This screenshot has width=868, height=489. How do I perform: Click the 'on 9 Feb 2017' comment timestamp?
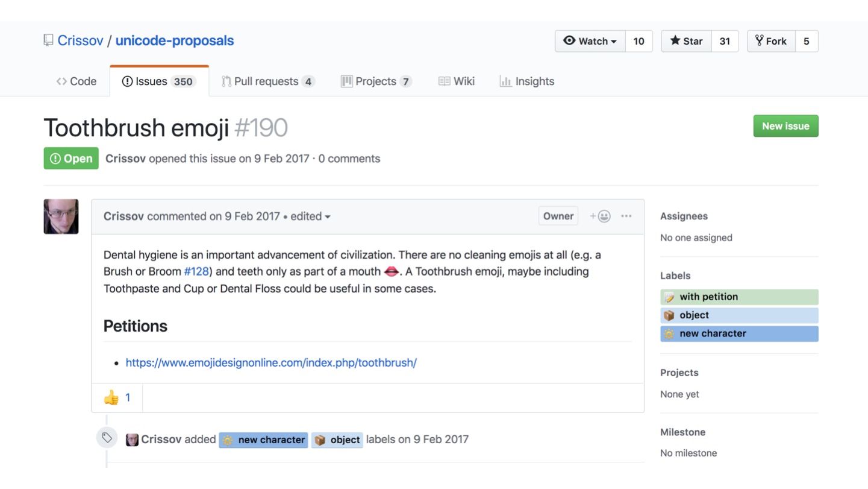coord(245,216)
